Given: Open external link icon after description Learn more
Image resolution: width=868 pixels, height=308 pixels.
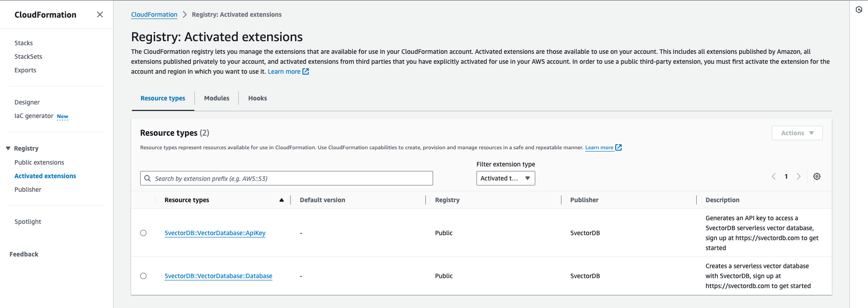Looking at the screenshot, I should [306, 71].
